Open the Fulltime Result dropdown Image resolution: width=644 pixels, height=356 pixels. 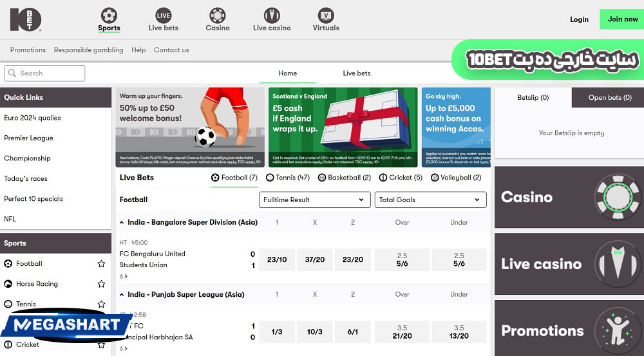pyautogui.click(x=315, y=200)
